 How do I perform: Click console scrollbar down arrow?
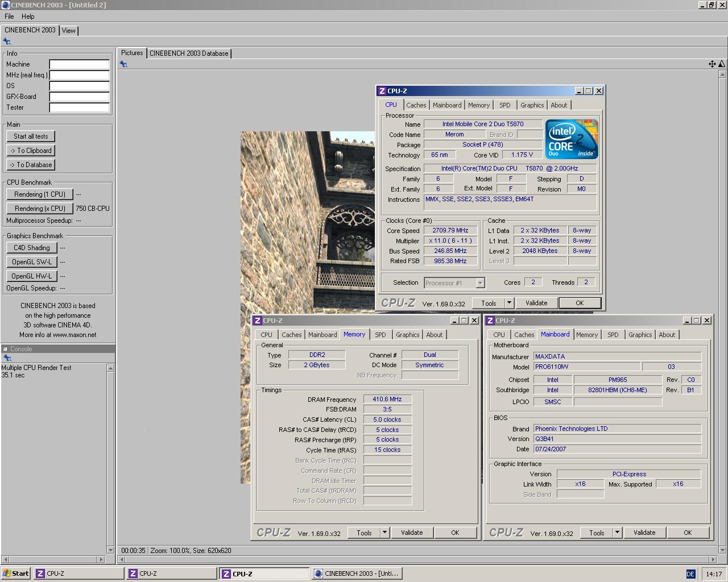(110, 550)
